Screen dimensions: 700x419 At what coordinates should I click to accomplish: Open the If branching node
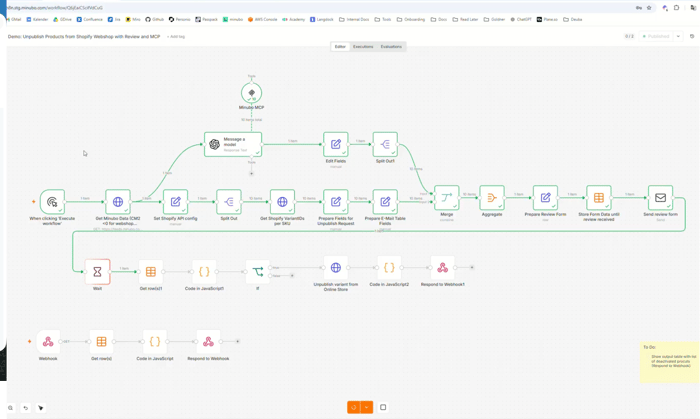click(x=258, y=271)
